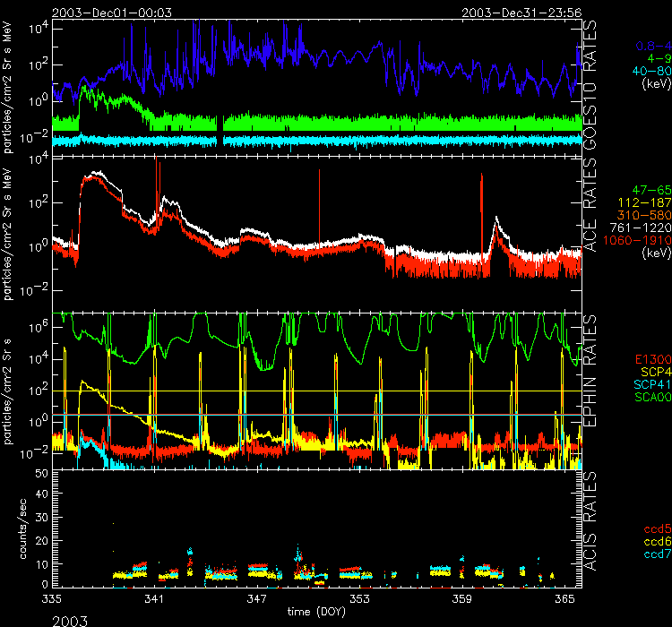
Task: Click the 2003 year label below the axis
Action: [71, 619]
